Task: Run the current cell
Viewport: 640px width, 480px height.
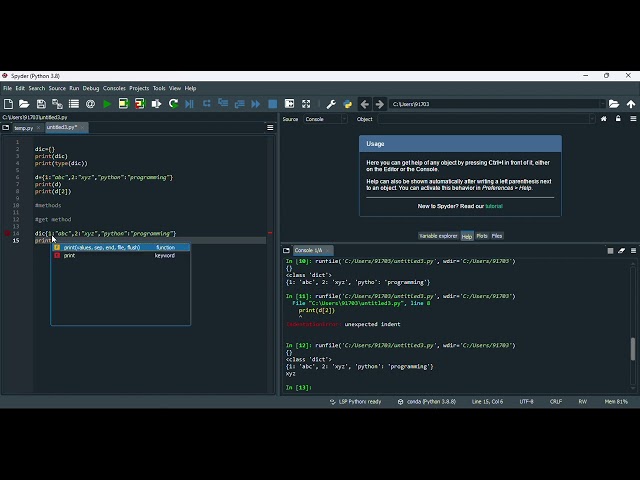Action: coord(123,104)
